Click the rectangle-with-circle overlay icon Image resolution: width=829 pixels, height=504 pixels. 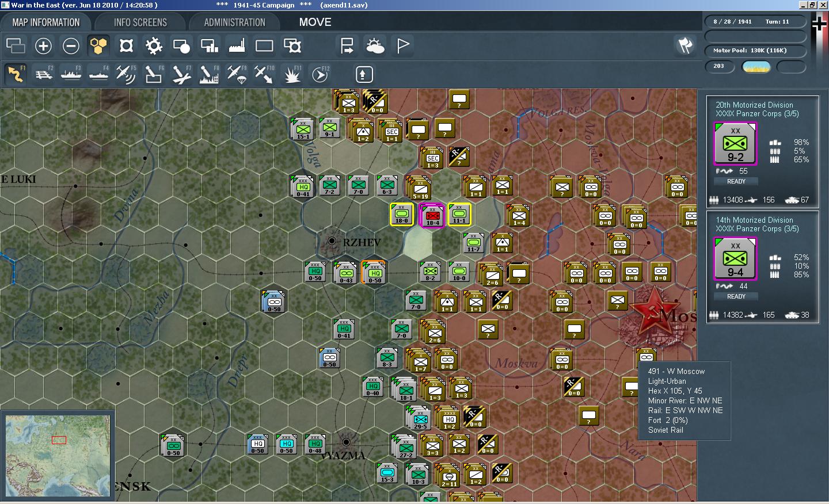(181, 45)
